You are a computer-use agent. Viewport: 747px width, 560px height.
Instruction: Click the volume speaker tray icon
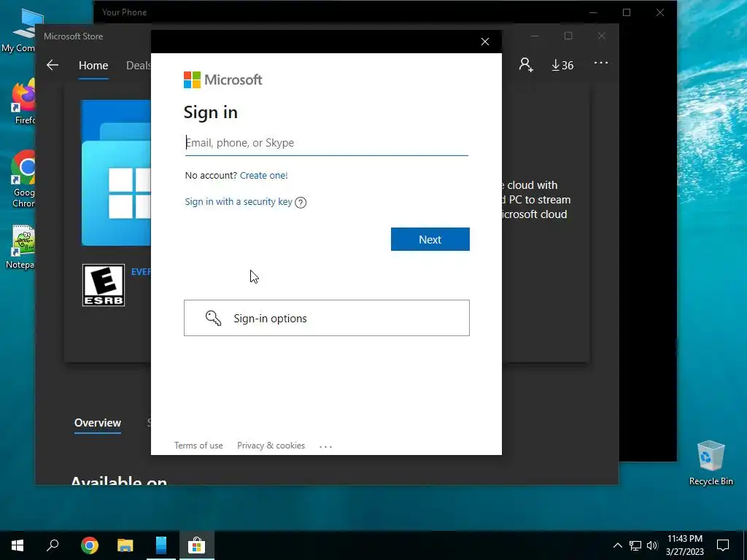pyautogui.click(x=652, y=545)
